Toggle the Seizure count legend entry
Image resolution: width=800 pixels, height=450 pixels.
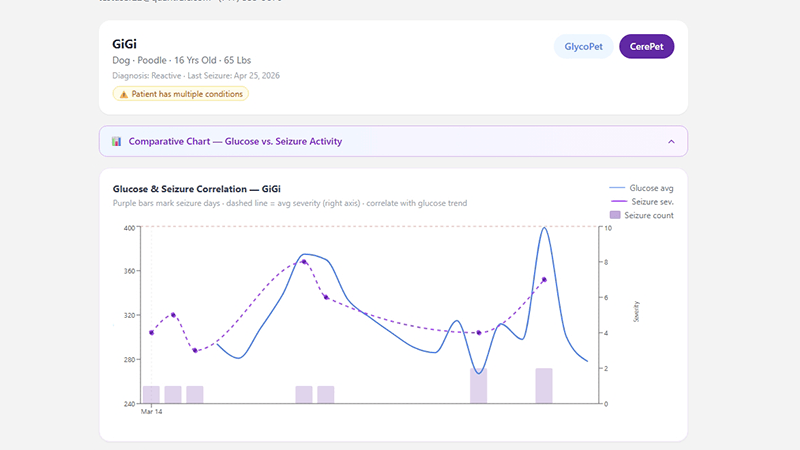pyautogui.click(x=641, y=215)
